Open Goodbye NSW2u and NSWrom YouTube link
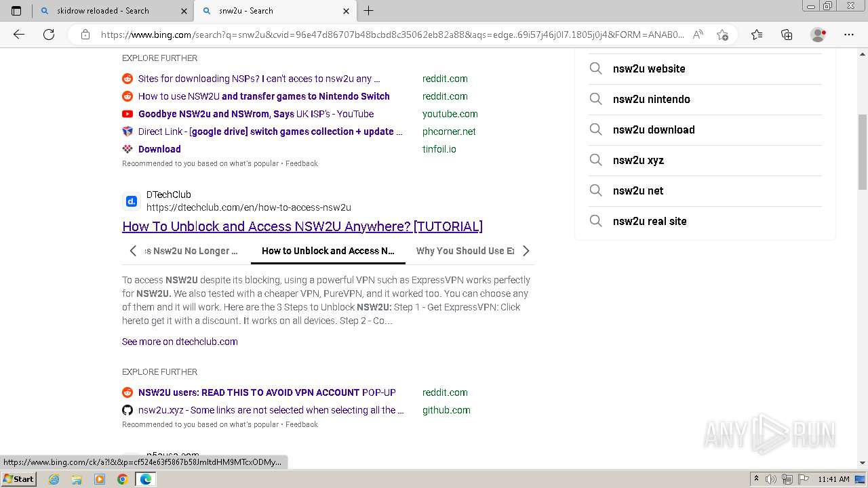 (256, 114)
